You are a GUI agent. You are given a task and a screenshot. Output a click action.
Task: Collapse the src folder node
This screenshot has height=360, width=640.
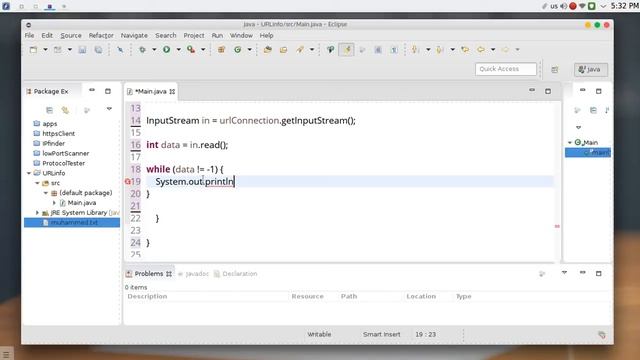(x=37, y=183)
